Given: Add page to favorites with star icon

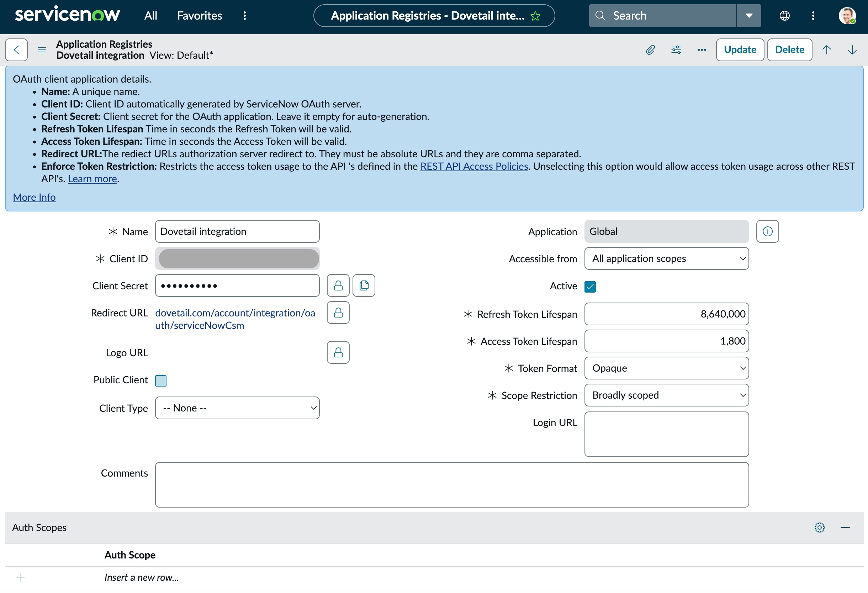Looking at the screenshot, I should tap(535, 16).
